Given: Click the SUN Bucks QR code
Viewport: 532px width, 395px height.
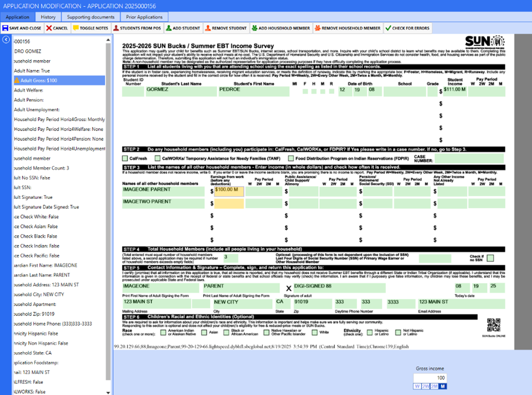Looking at the screenshot, I should (494, 325).
